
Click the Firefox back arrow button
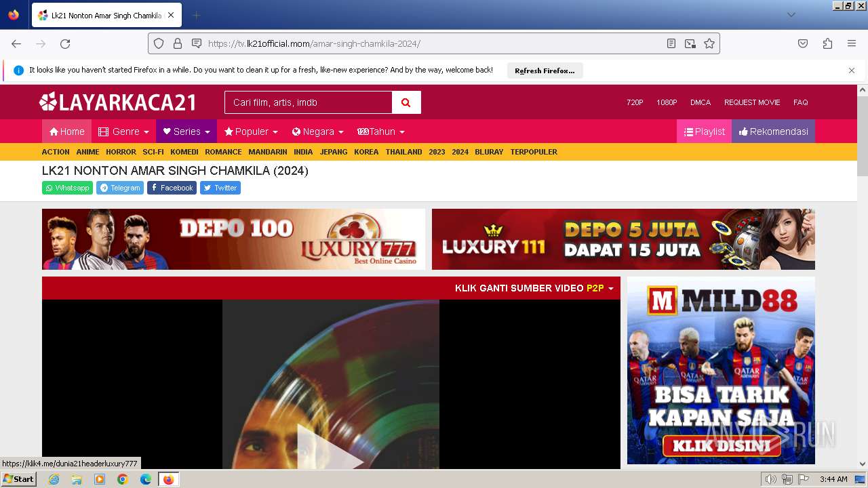(16, 43)
